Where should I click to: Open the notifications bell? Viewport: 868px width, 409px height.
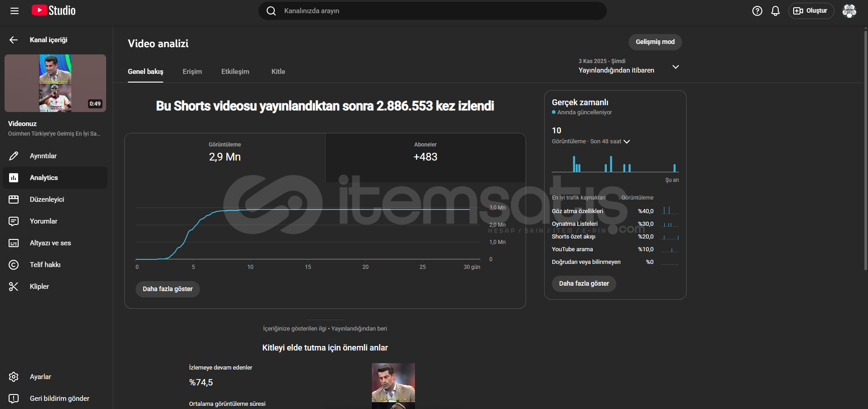point(775,11)
